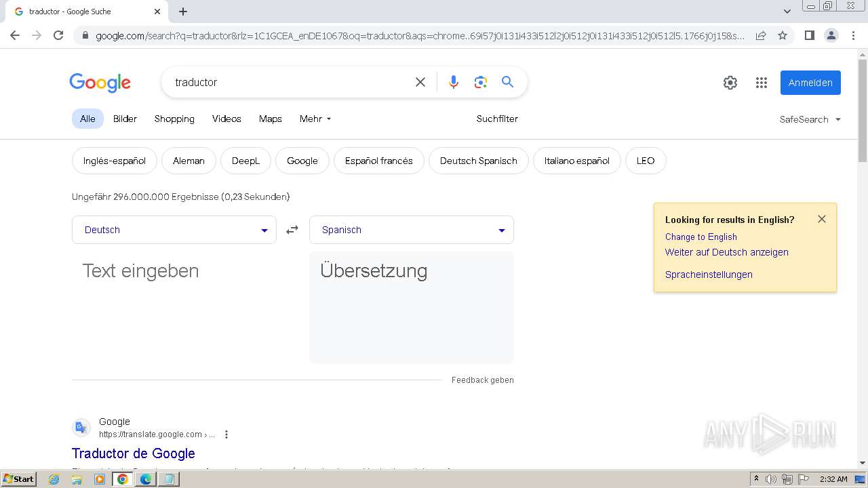The width and height of the screenshot is (868, 488).
Task: Close the traductor tab
Action: [157, 12]
